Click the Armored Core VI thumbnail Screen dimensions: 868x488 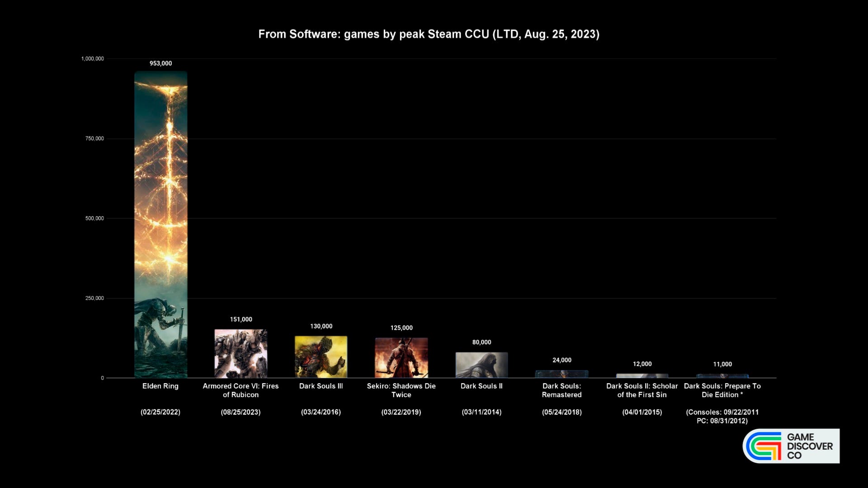[240, 352]
